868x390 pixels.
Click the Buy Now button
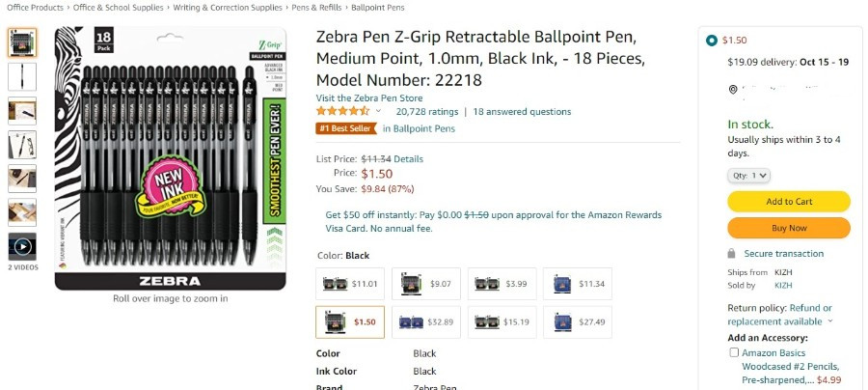click(x=789, y=228)
